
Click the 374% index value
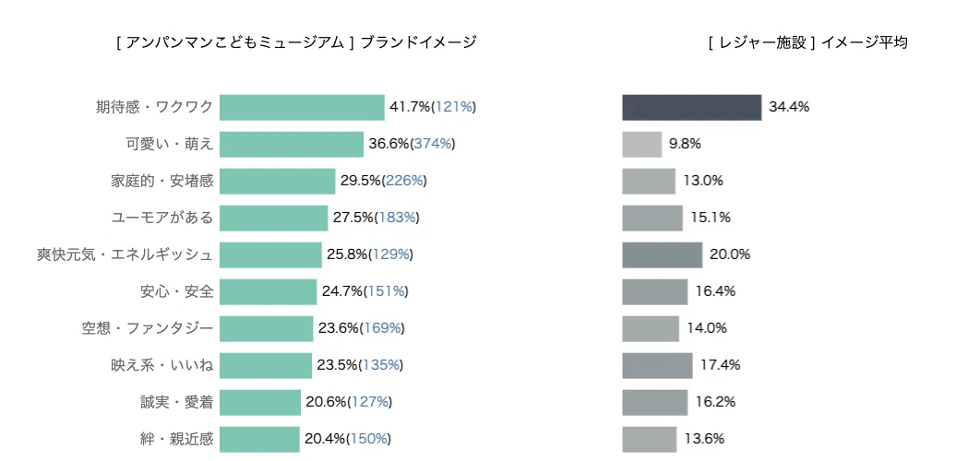pos(433,145)
